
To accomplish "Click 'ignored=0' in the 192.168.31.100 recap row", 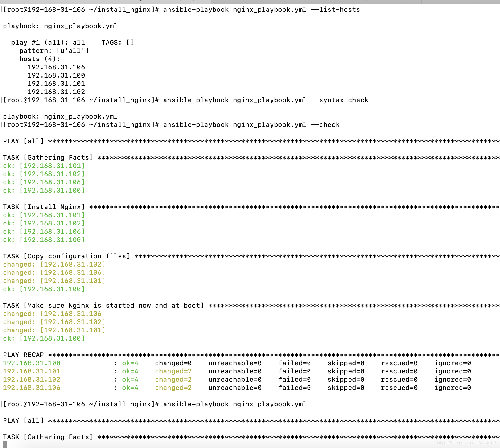I will 452,363.
